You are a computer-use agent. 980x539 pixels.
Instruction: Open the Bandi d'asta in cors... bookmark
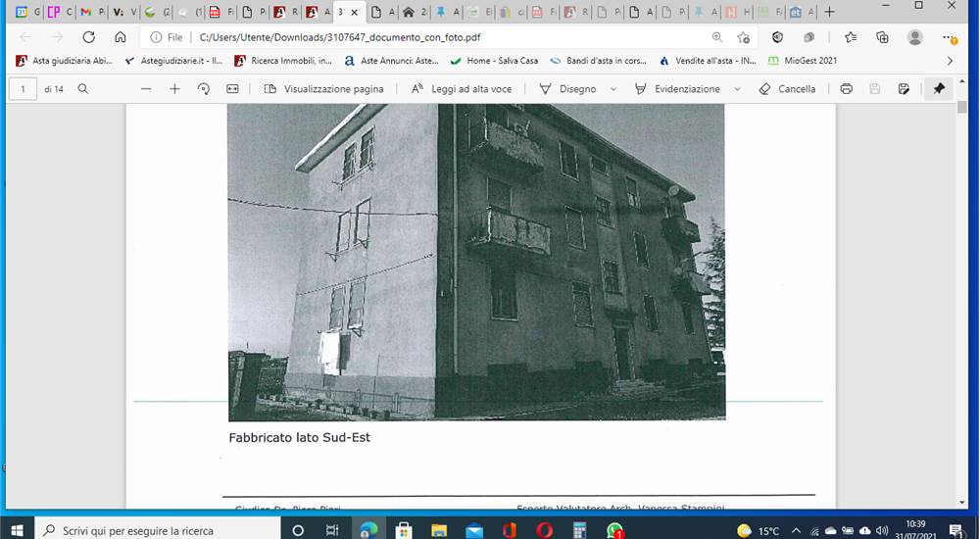[x=598, y=61]
